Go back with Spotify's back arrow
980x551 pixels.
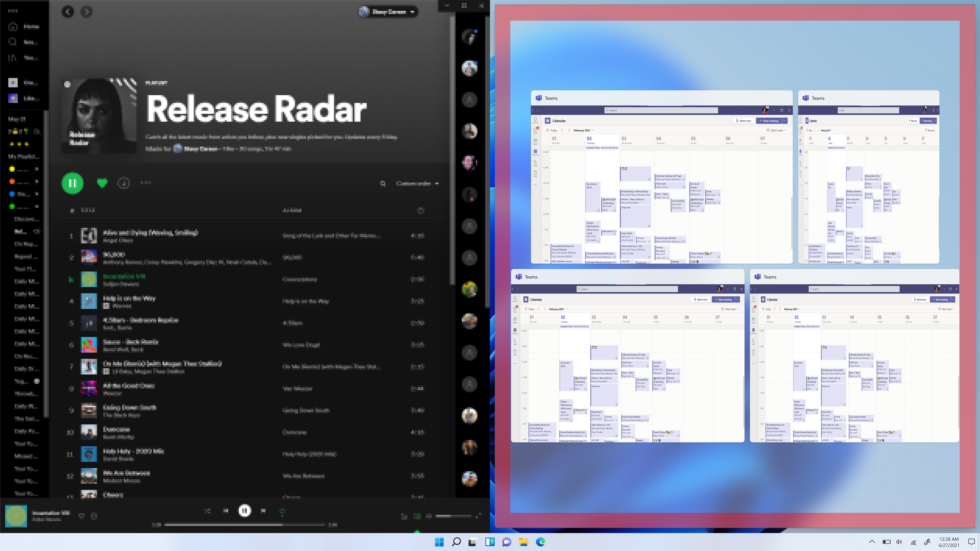click(x=68, y=12)
